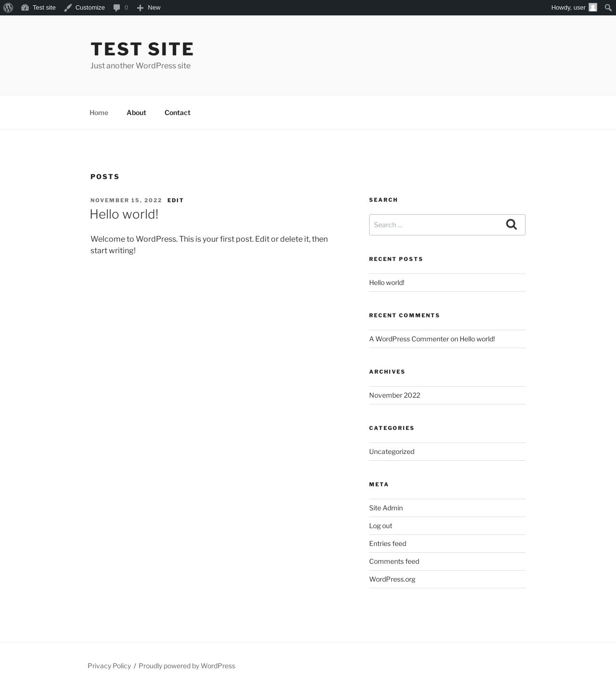Viewport: 616px width, 688px height.
Task: Click the Customize paintbrush icon
Action: (x=68, y=8)
